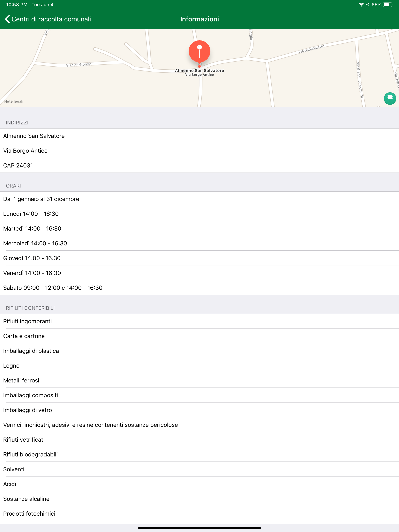The image size is (399, 532).
Task: Select Prodotti fotochimici
Action: [199, 514]
